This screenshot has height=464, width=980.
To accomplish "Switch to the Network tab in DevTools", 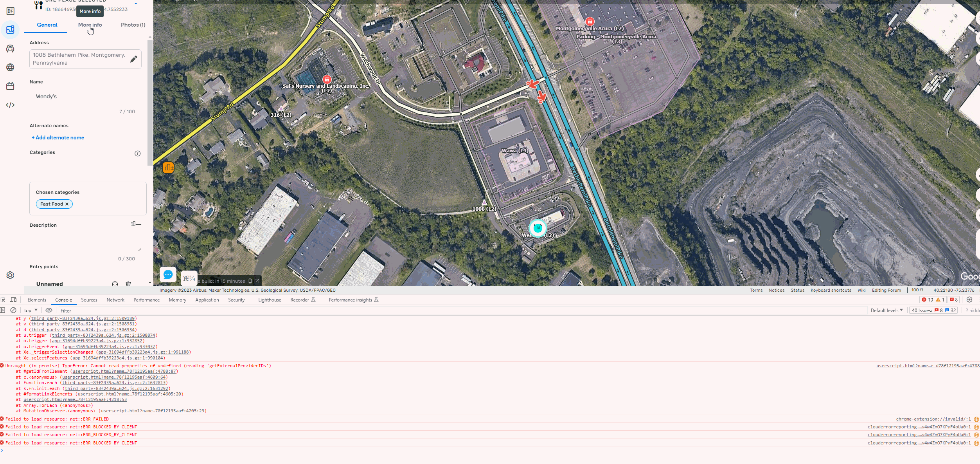I will (x=115, y=300).
